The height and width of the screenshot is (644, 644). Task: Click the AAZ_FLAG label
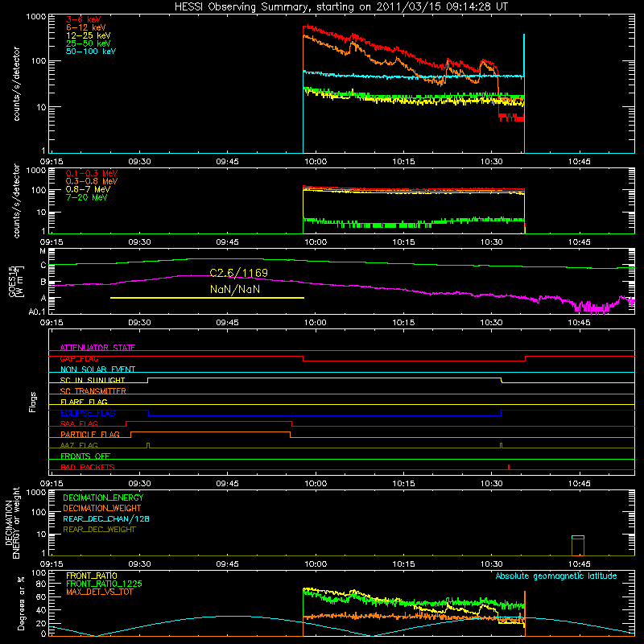79,445
